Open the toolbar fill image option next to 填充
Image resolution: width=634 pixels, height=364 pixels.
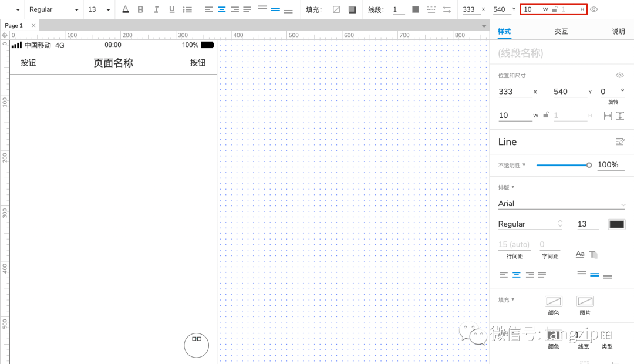click(352, 9)
